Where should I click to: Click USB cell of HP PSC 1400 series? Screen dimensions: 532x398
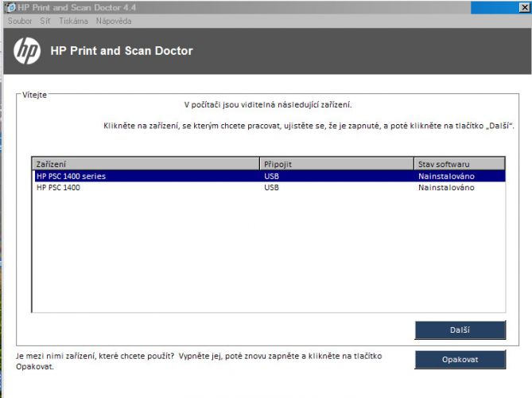pyautogui.click(x=271, y=176)
